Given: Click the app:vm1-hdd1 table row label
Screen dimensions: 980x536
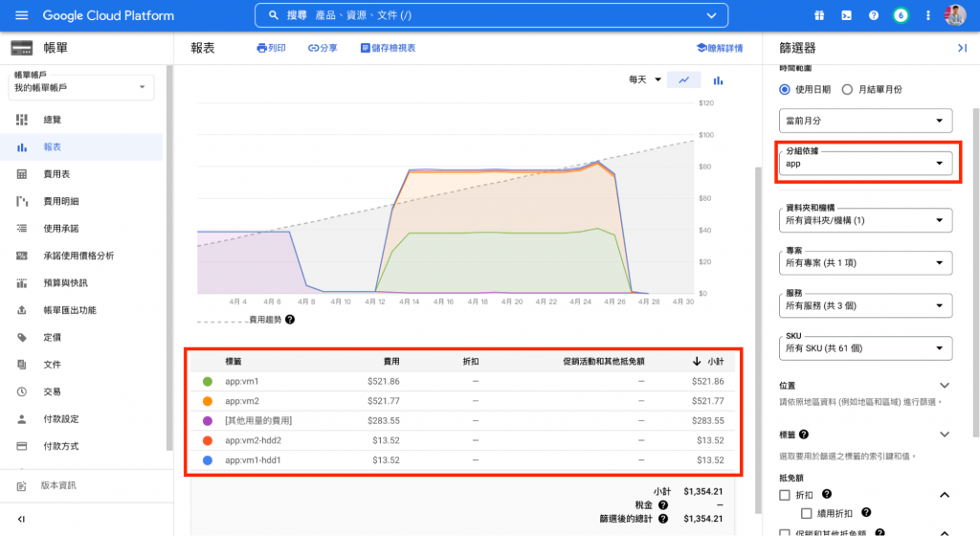Looking at the screenshot, I should pyautogui.click(x=253, y=459).
